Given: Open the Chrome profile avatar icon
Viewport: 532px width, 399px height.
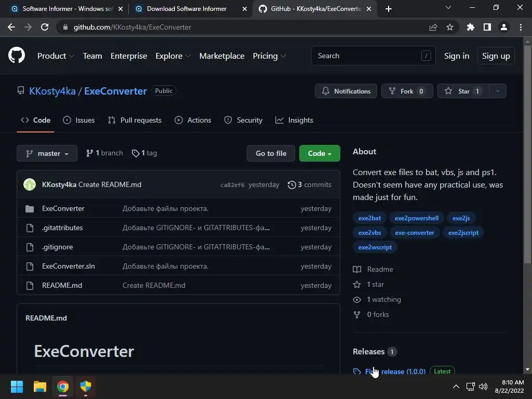Looking at the screenshot, I should point(504,27).
